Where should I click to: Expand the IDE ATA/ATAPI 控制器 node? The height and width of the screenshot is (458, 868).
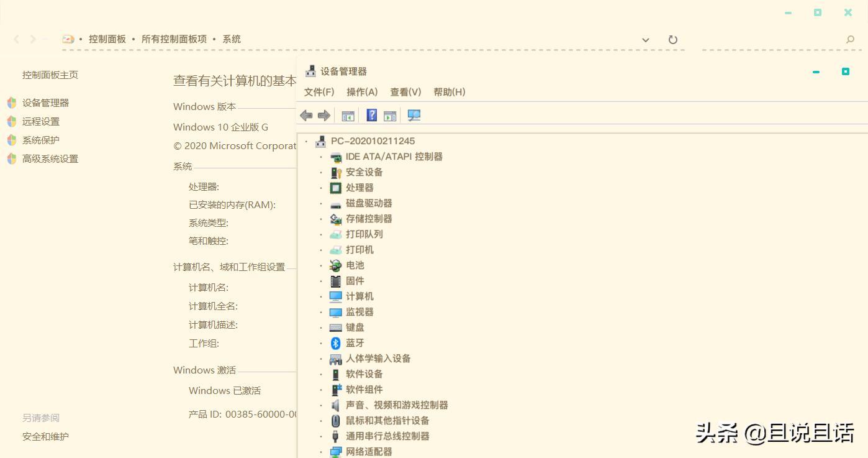click(x=321, y=157)
